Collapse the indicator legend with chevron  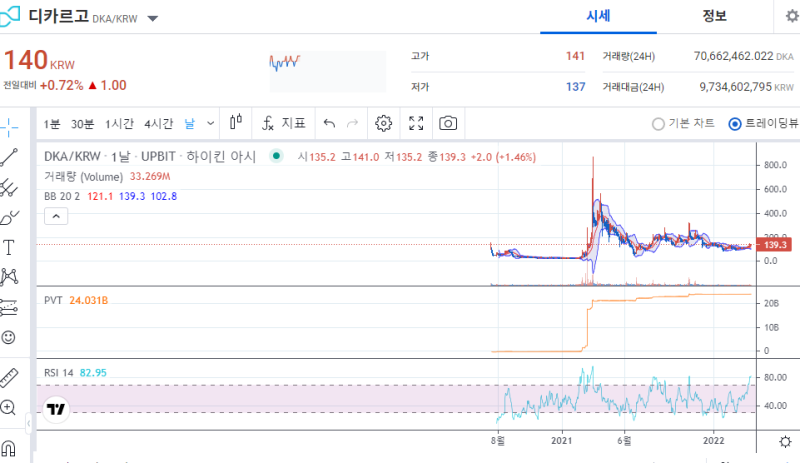(x=56, y=216)
